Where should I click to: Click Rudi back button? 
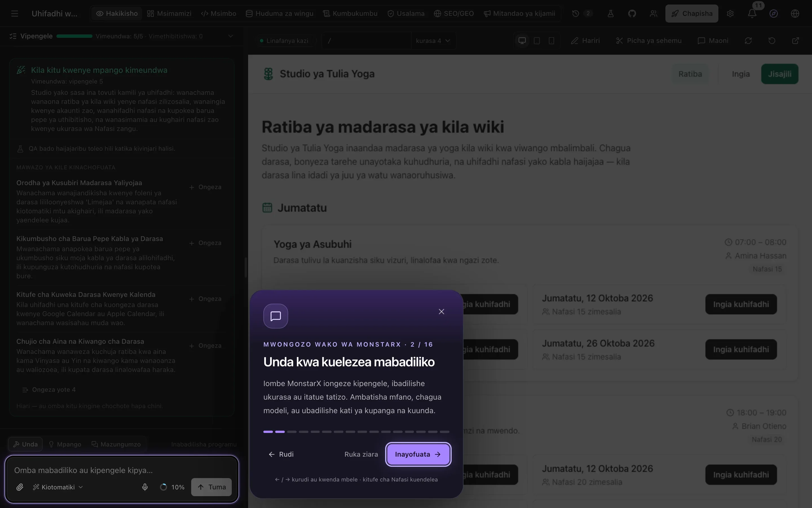[281, 454]
